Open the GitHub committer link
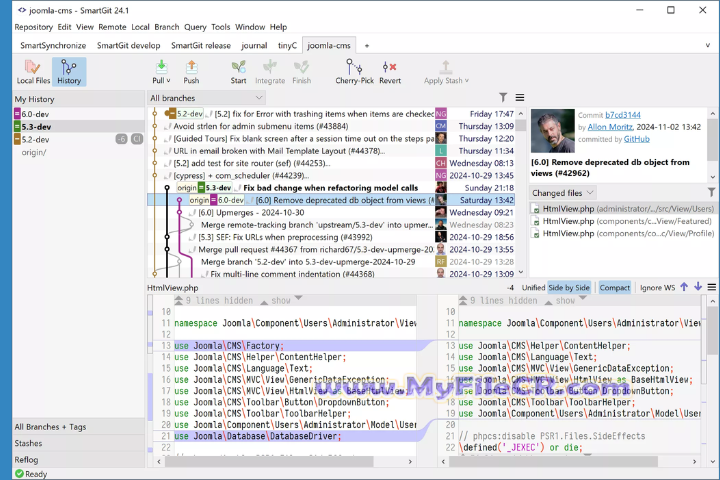The image size is (720, 480). tap(636, 139)
